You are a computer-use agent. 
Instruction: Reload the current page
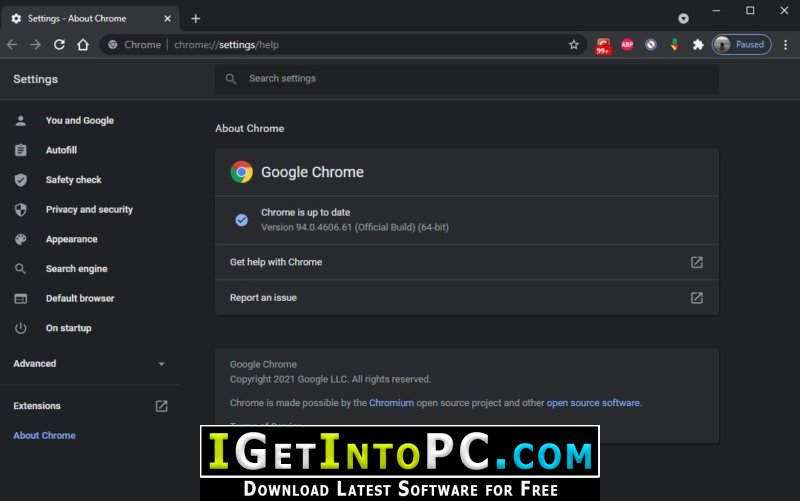[59, 45]
